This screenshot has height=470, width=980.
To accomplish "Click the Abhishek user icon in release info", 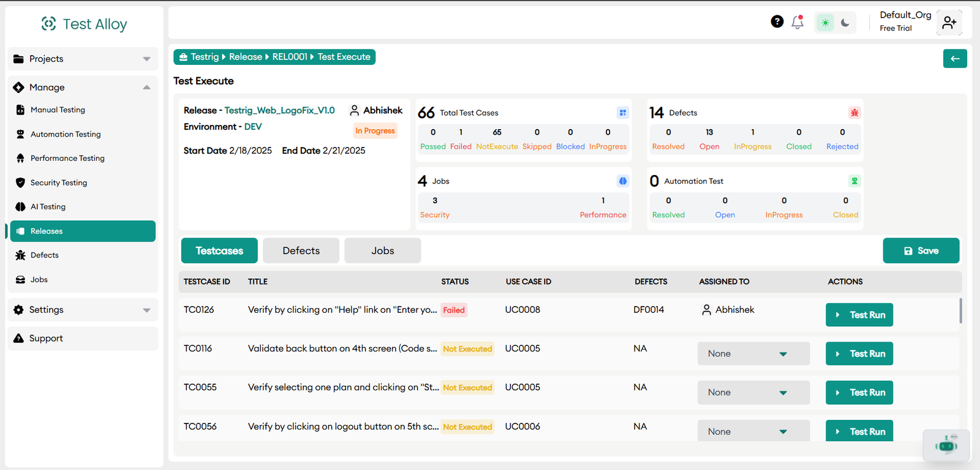I will click(x=354, y=110).
